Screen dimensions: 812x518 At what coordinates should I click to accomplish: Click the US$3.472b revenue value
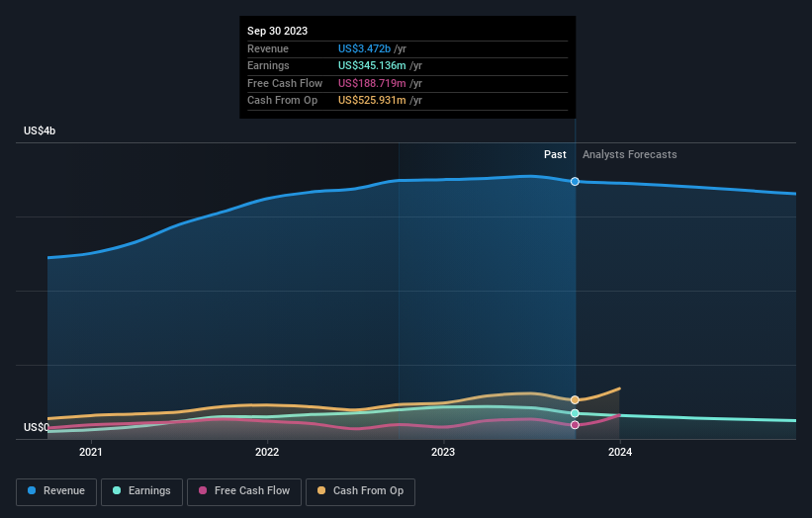[364, 48]
